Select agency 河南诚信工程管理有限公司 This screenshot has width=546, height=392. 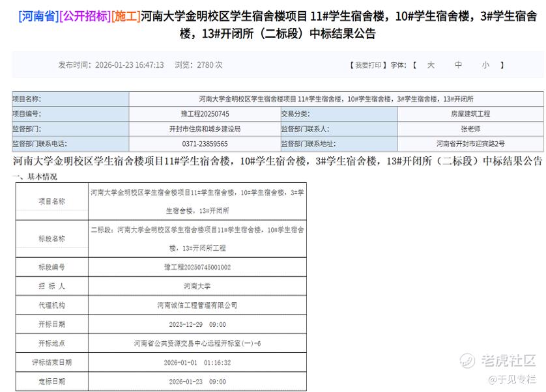197,305
